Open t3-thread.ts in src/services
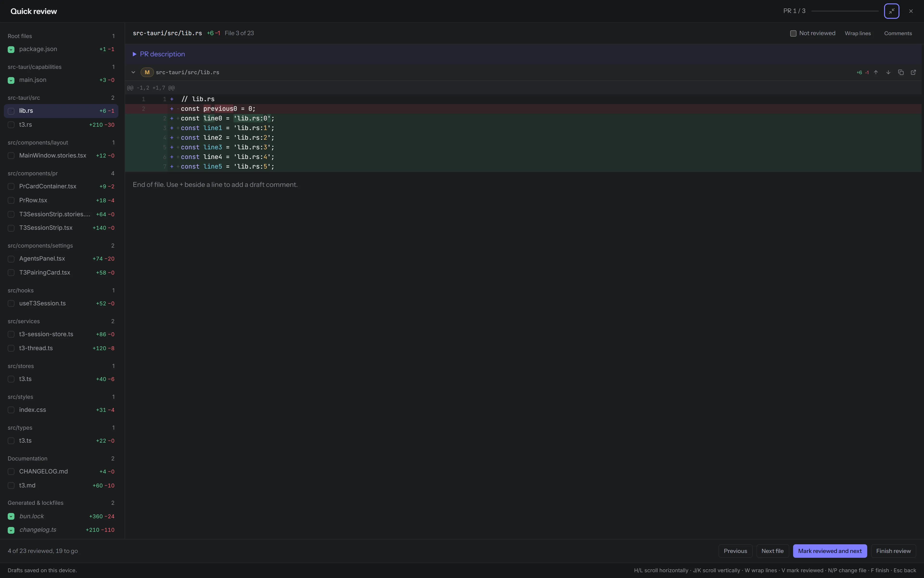The height and width of the screenshot is (578, 924). pyautogui.click(x=61, y=348)
